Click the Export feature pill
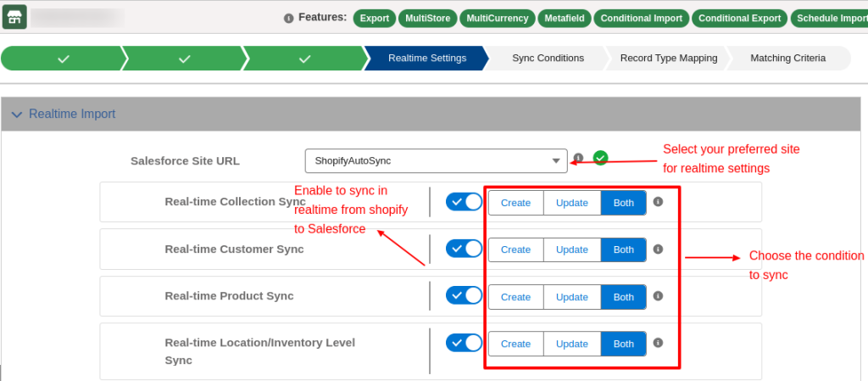The width and height of the screenshot is (868, 381). point(375,19)
